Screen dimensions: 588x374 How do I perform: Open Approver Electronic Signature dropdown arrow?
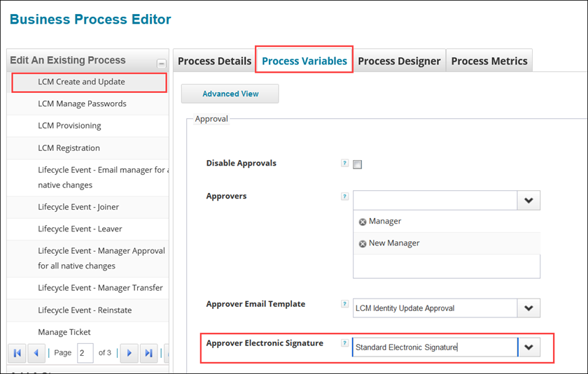pos(528,347)
